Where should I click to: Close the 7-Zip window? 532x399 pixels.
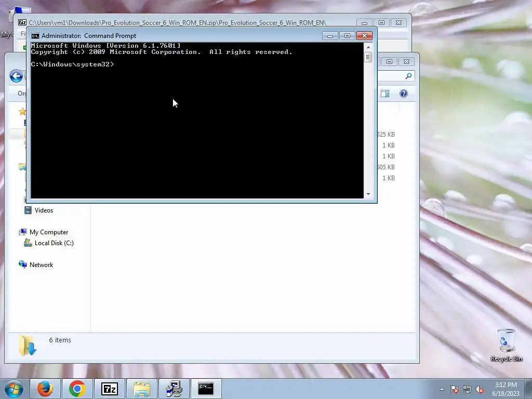398,23
